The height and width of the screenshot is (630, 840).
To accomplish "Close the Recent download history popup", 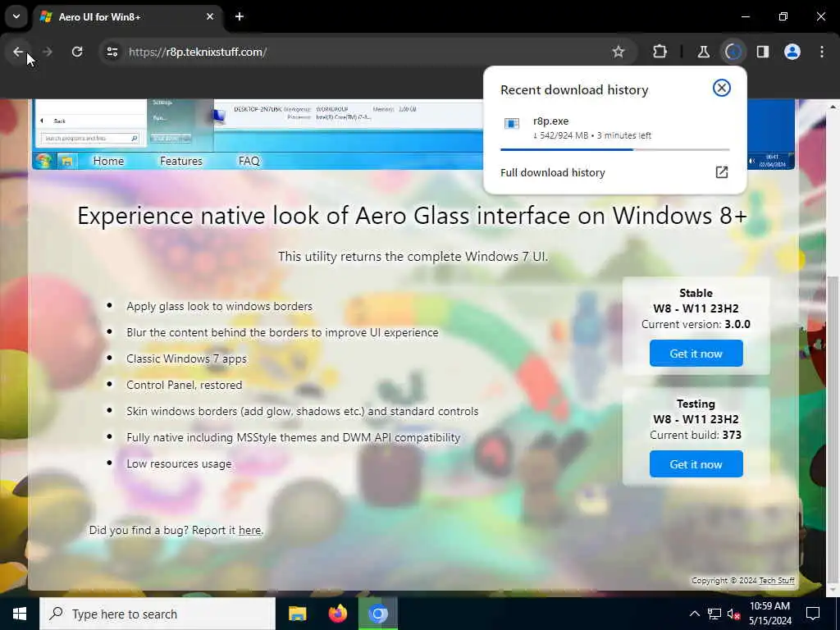I will tap(722, 88).
